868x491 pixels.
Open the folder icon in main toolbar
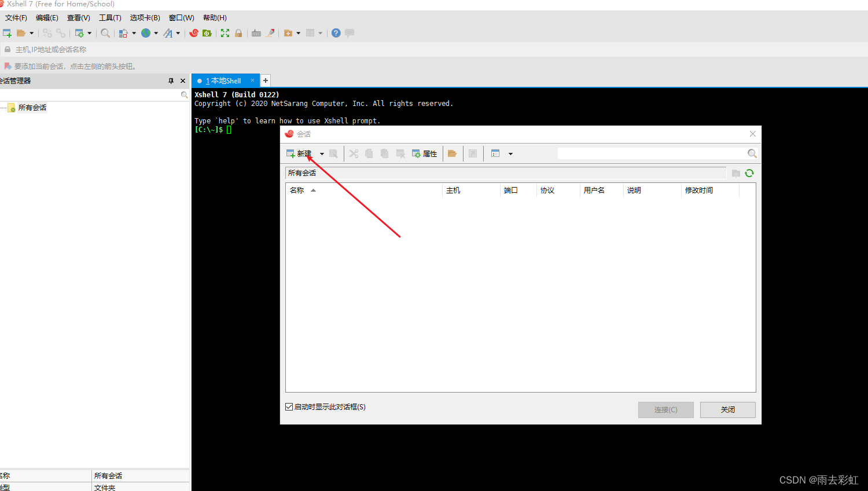(21, 33)
